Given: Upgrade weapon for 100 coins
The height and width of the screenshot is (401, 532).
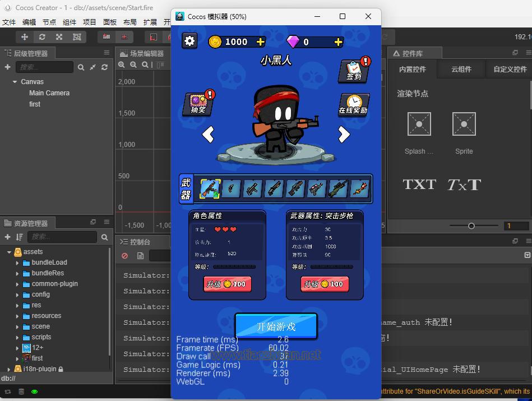Looking at the screenshot, I should click(x=325, y=284).
